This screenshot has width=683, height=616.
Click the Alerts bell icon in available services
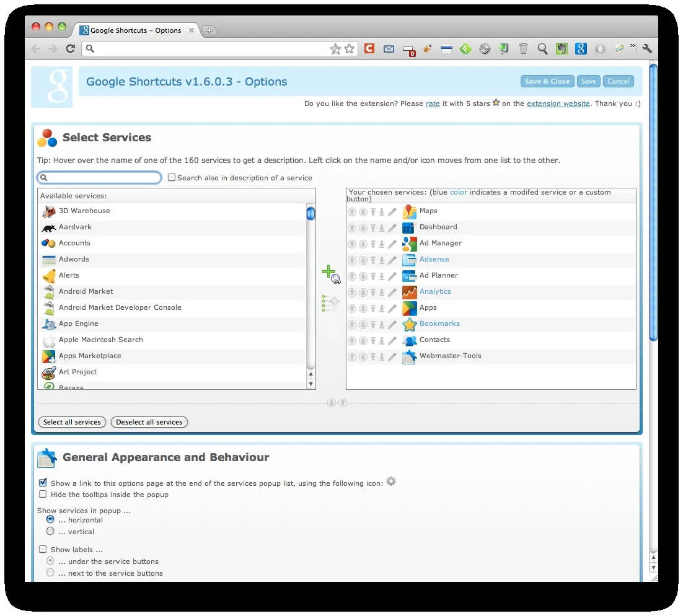click(49, 276)
